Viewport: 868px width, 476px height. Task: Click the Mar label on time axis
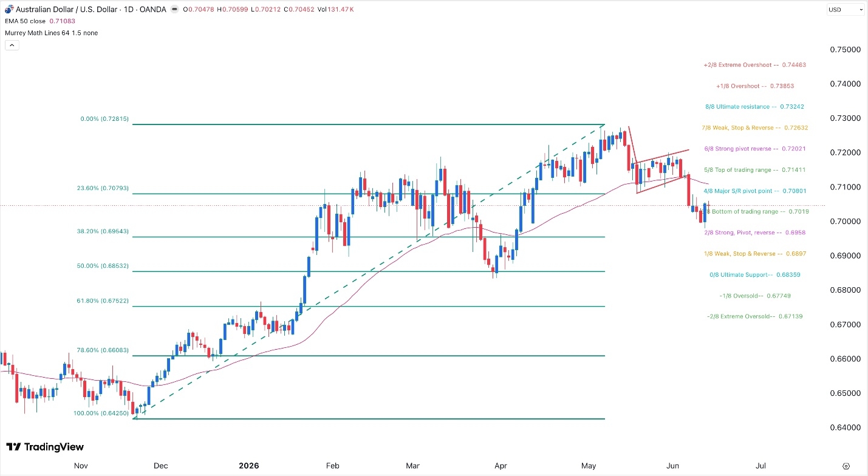coord(413,466)
